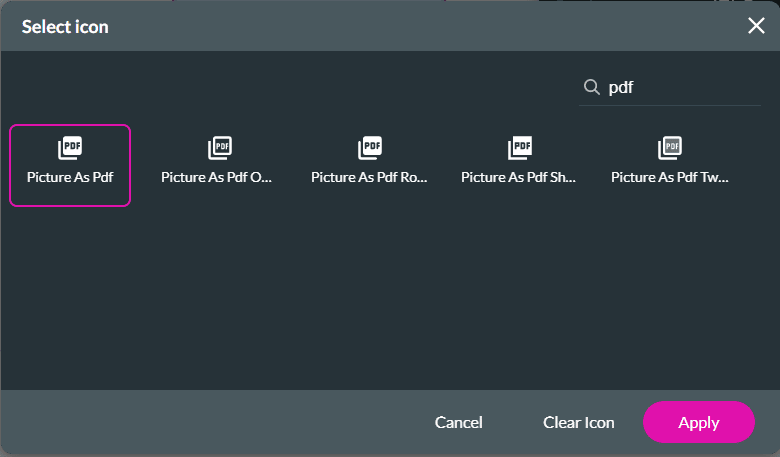
Task: Click the empty area below the icon results
Action: [x=390, y=300]
